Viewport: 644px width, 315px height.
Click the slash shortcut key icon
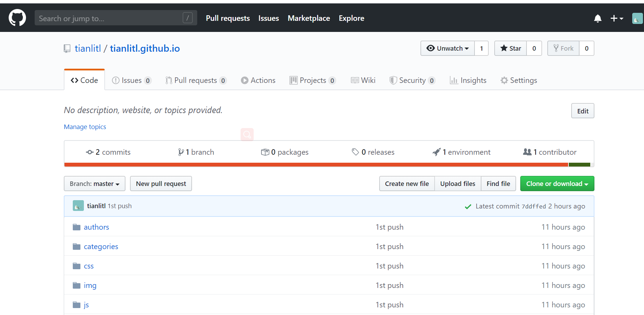click(188, 18)
